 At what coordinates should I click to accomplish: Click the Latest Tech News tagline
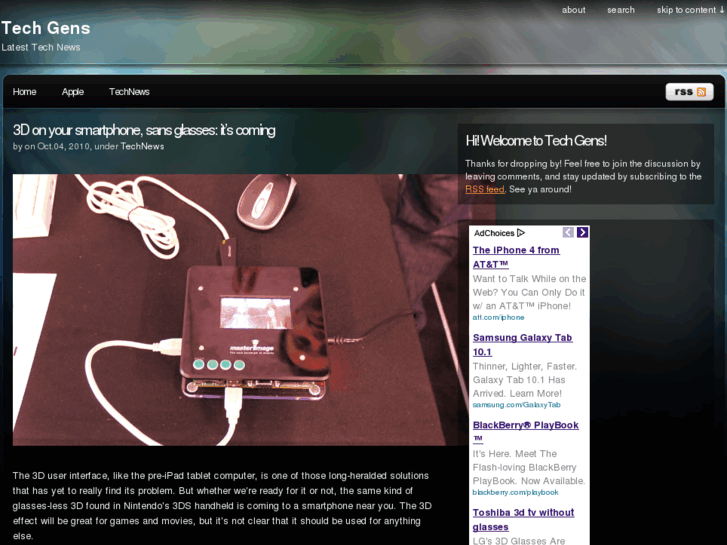pyautogui.click(x=41, y=47)
